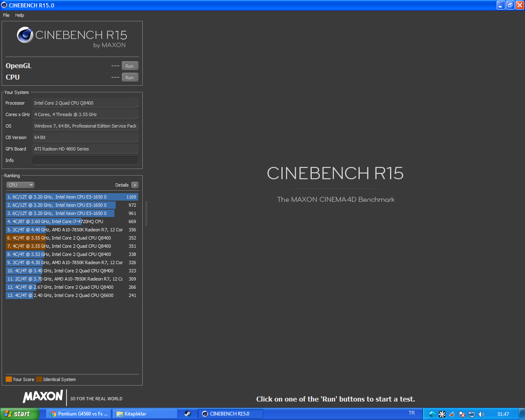Click the CB Version 64 Bit field

[85, 137]
